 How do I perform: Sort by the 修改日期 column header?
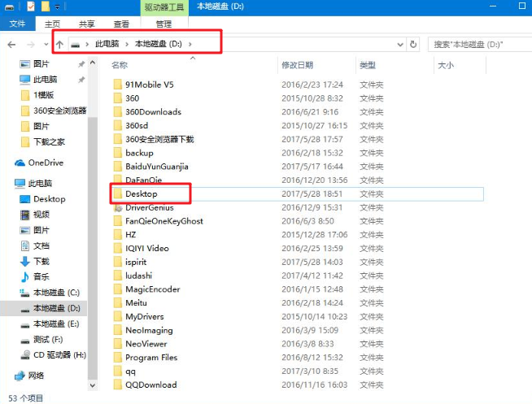tap(297, 65)
